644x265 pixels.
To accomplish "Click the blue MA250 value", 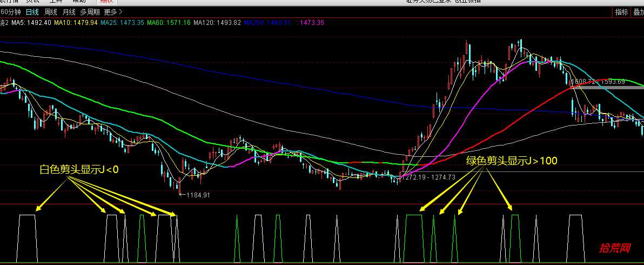I will [x=267, y=23].
